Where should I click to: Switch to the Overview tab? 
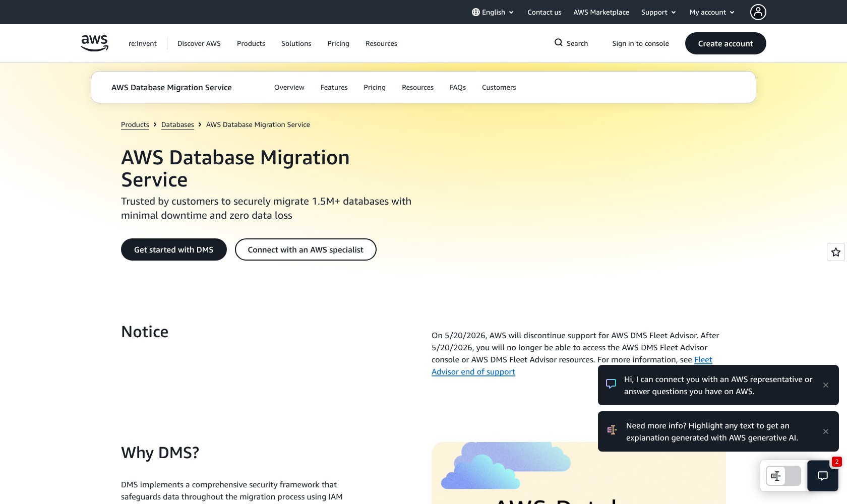pos(289,87)
